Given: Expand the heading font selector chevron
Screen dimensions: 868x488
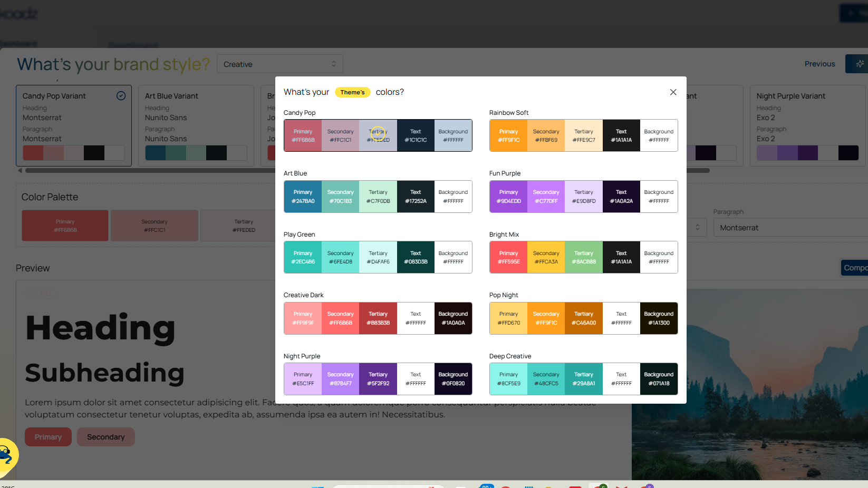Looking at the screenshot, I should pos(698,228).
